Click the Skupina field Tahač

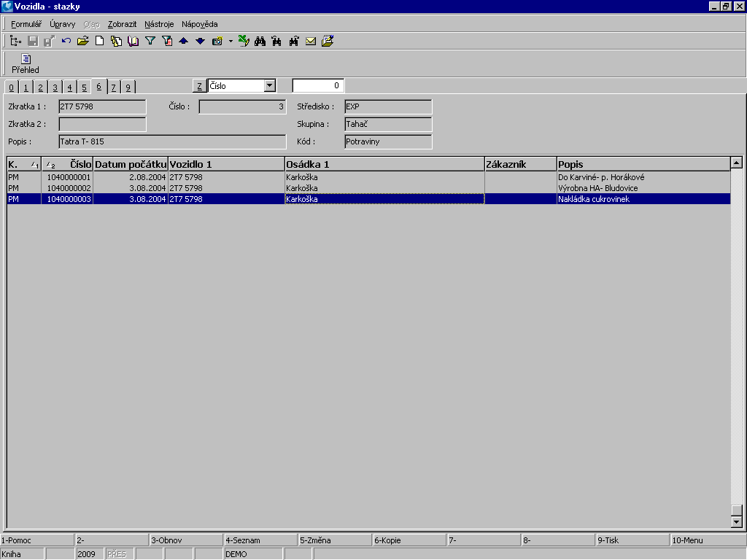[x=388, y=124]
